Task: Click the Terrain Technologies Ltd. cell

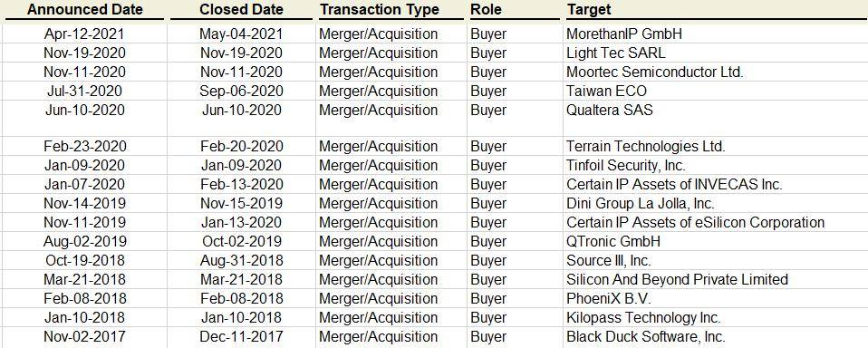Action: 645,146
